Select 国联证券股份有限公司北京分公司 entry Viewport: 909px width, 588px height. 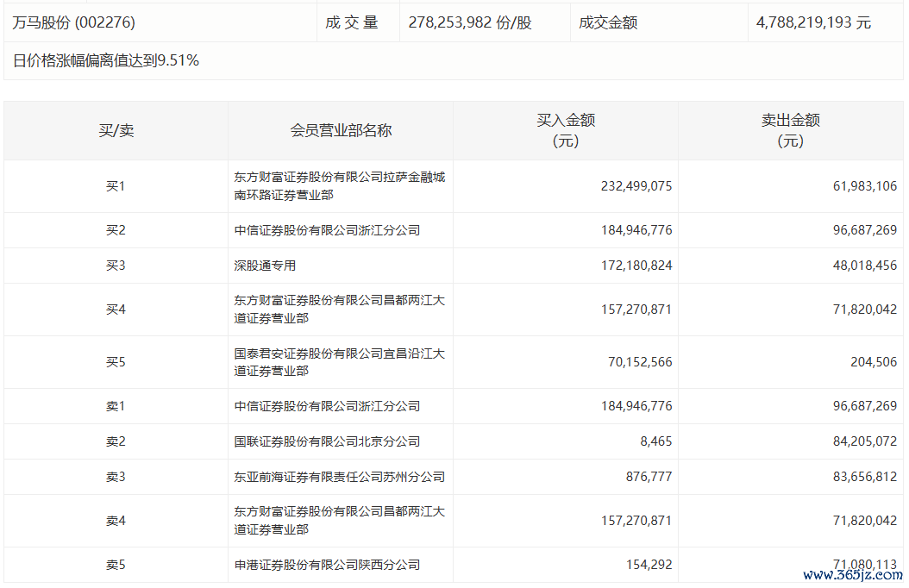327,441
